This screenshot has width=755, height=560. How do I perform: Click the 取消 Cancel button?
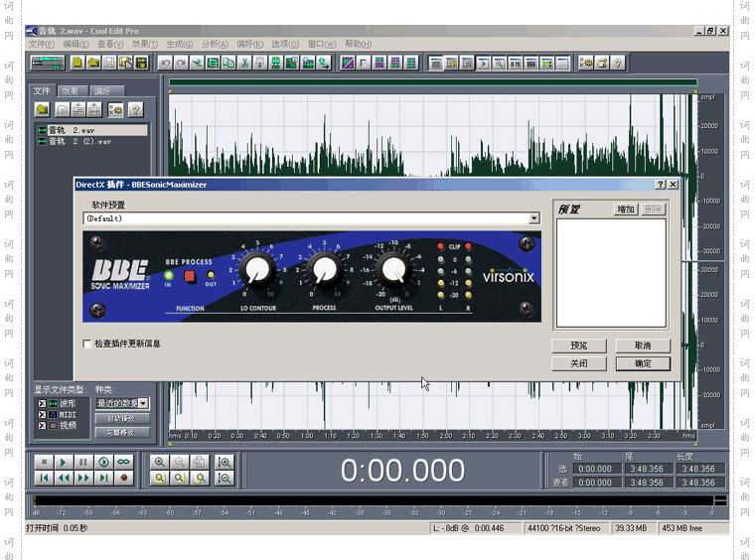643,346
